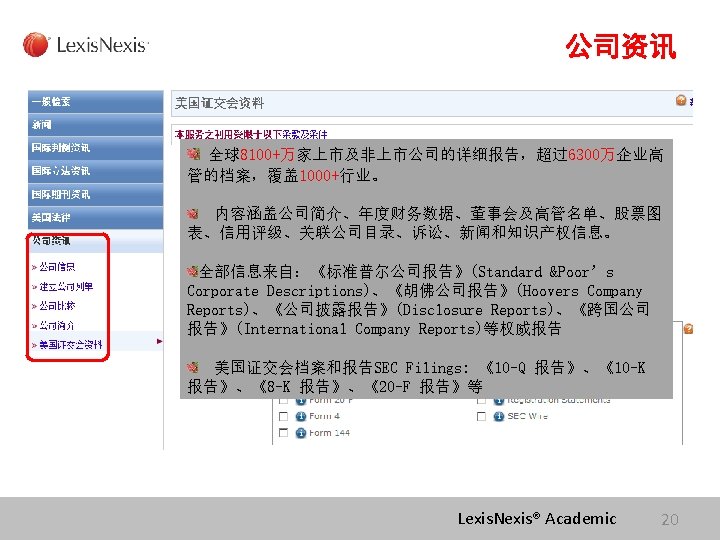Open the 公司信息 link
The height and width of the screenshot is (540, 720).
(57, 267)
